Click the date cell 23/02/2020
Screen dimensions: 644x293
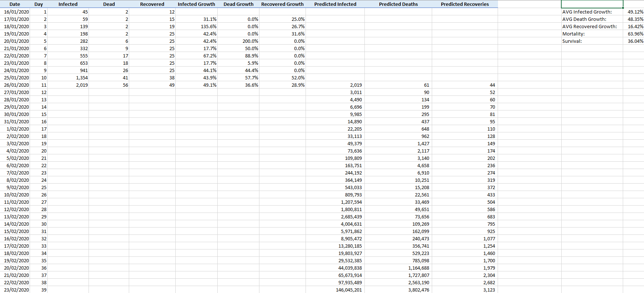tap(16, 290)
